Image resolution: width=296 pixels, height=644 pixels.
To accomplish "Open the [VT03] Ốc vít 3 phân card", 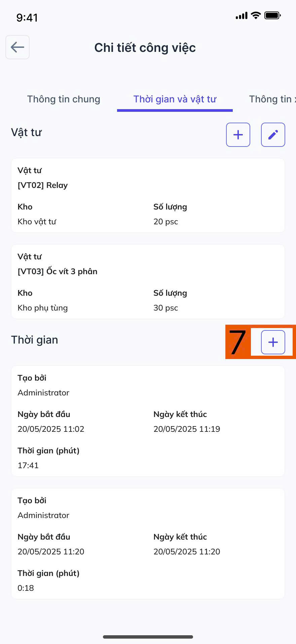I will (148, 282).
